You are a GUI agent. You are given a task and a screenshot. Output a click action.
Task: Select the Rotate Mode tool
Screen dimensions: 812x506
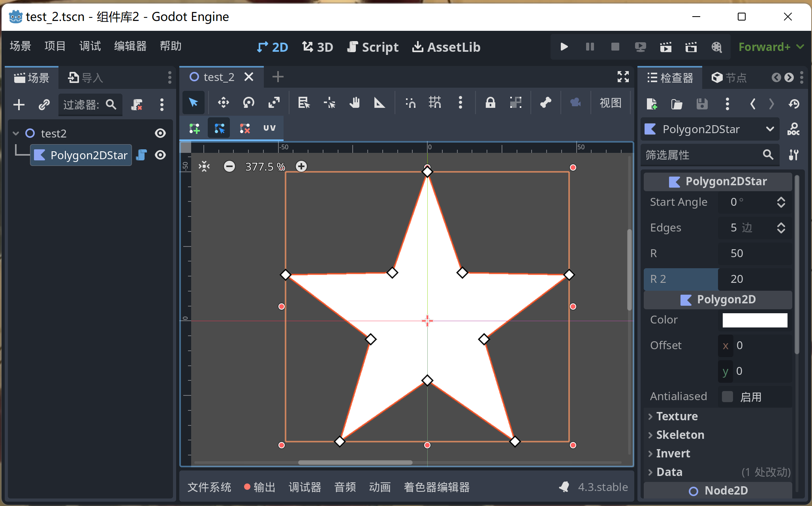[x=248, y=103]
